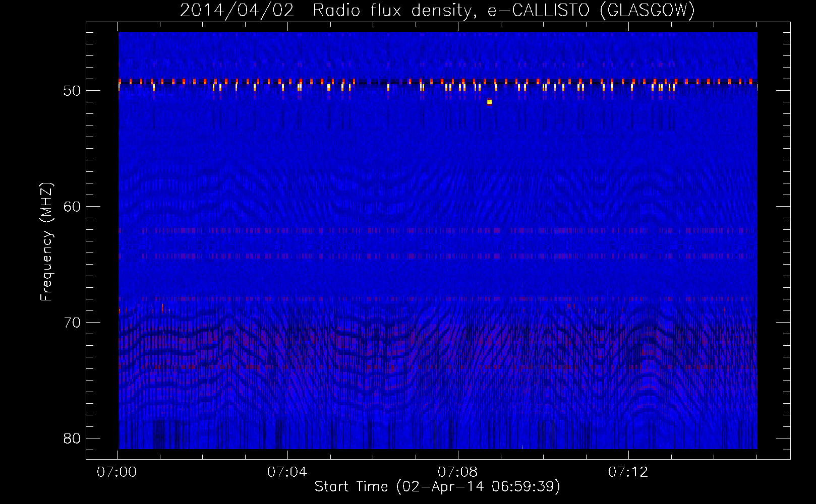This screenshot has width=816, height=504.
Task: Click the frequency tick label '60'
Action: (72, 207)
